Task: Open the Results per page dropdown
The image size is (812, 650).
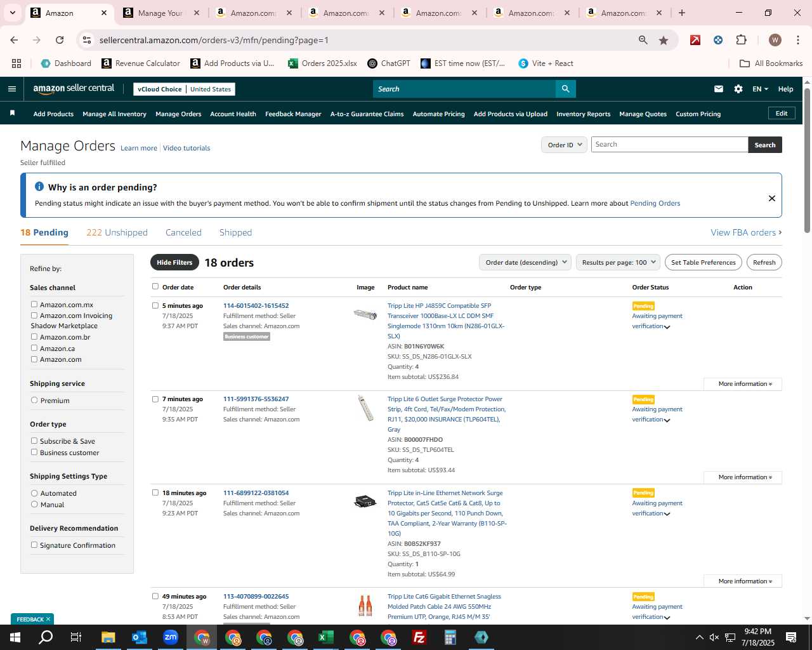Action: [619, 262]
